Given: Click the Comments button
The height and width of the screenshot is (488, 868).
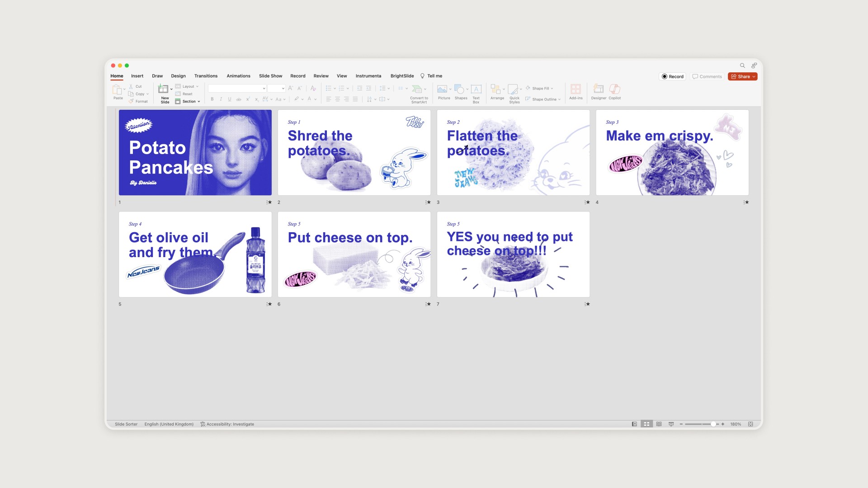Looking at the screenshot, I should click(x=707, y=77).
